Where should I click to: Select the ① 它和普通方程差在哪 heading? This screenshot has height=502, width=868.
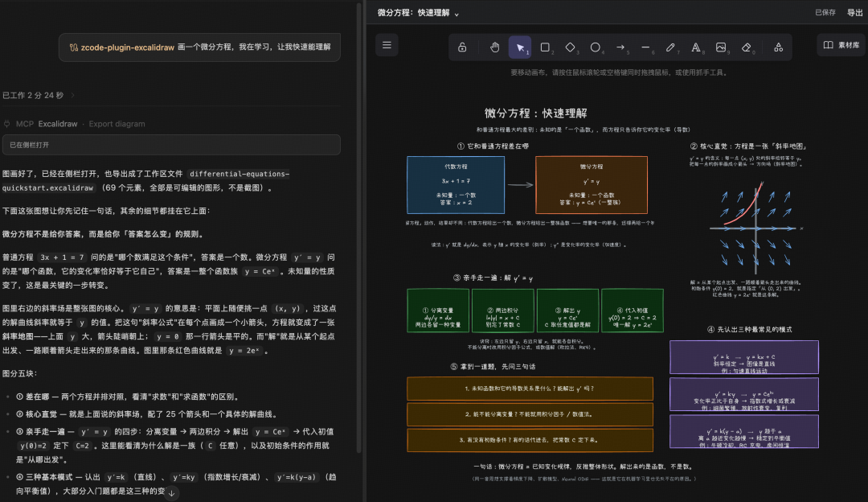pyautogui.click(x=493, y=146)
